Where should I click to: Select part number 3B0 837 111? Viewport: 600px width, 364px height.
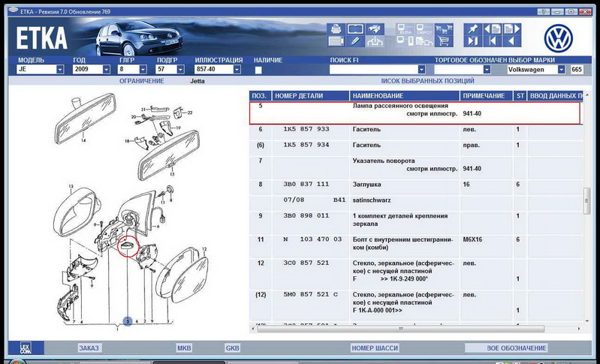(x=306, y=185)
